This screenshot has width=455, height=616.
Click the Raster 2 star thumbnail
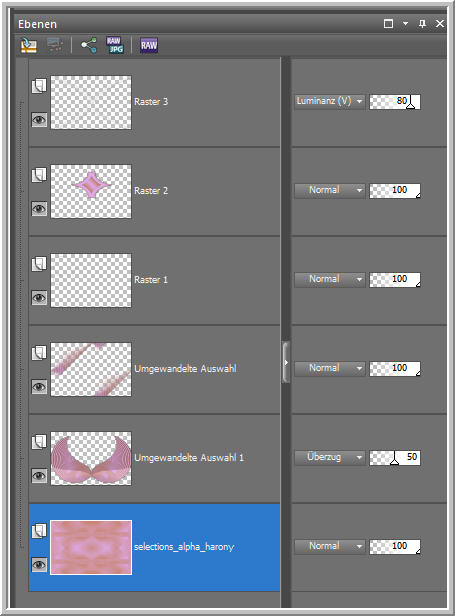(91, 191)
